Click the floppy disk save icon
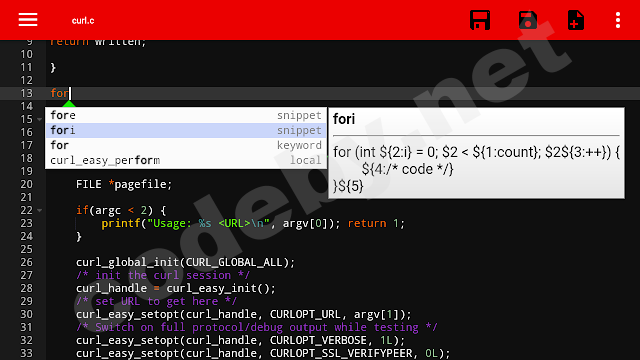 click(x=480, y=20)
